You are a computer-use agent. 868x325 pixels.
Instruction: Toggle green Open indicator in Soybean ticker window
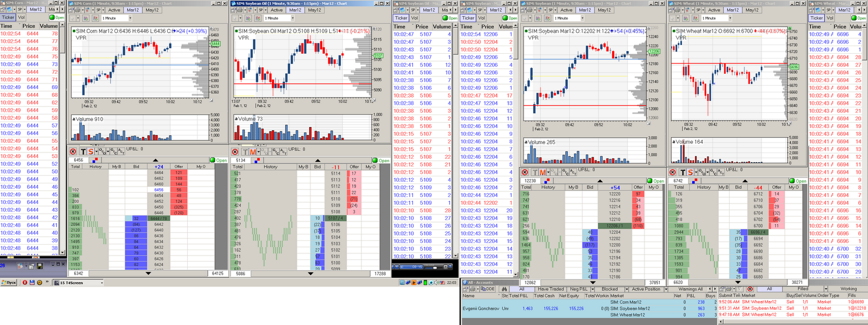coord(510,18)
